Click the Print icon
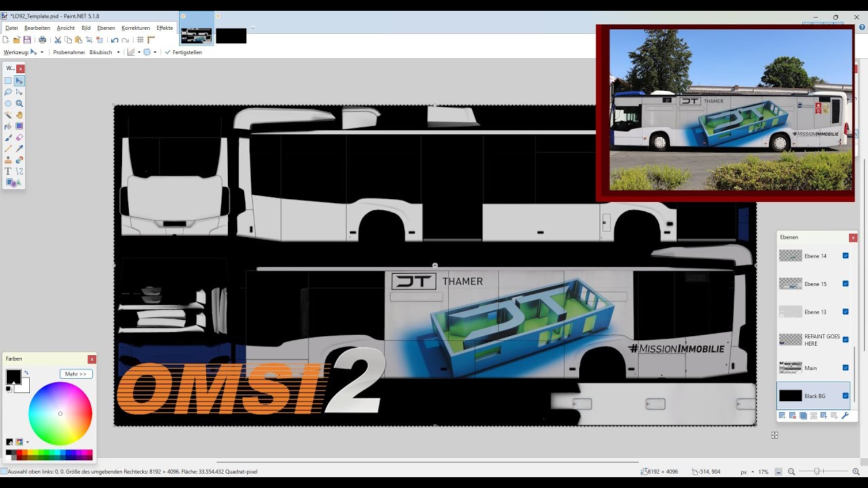Viewport: 868px width, 488px height. 42,40
